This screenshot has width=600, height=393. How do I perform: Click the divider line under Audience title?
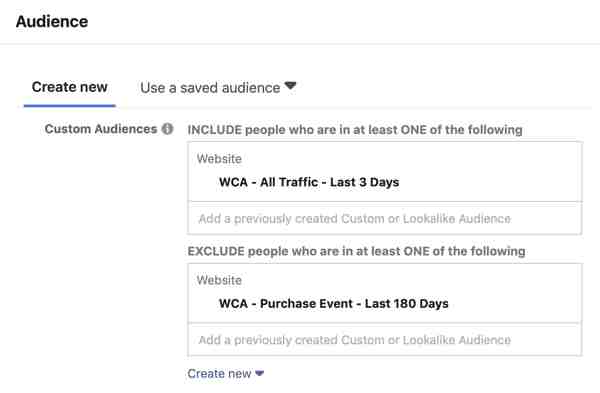click(300, 44)
